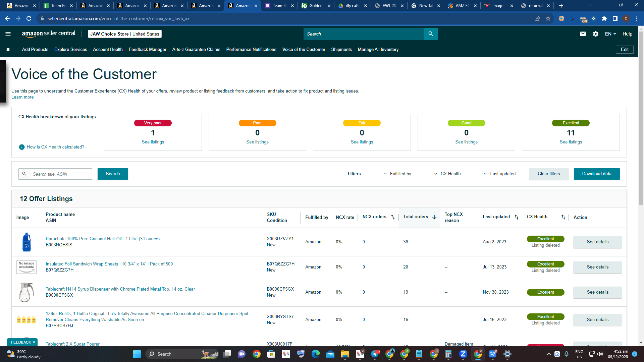Image resolution: width=644 pixels, height=362 pixels.
Task: Go to Account Health
Action: tap(108, 50)
